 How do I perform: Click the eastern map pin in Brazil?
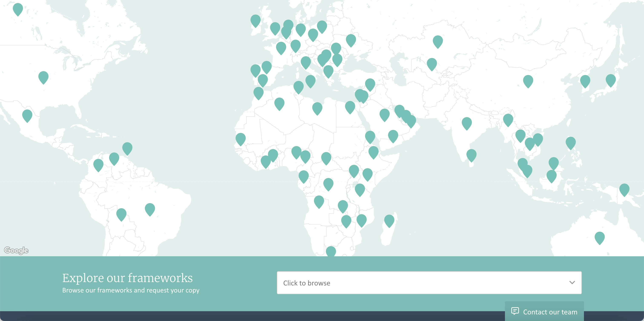[150, 209]
